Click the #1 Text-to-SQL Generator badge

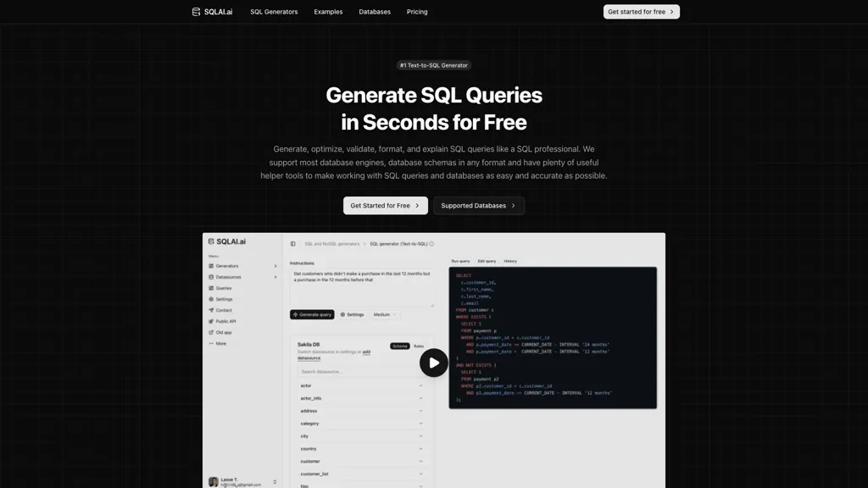(x=434, y=65)
